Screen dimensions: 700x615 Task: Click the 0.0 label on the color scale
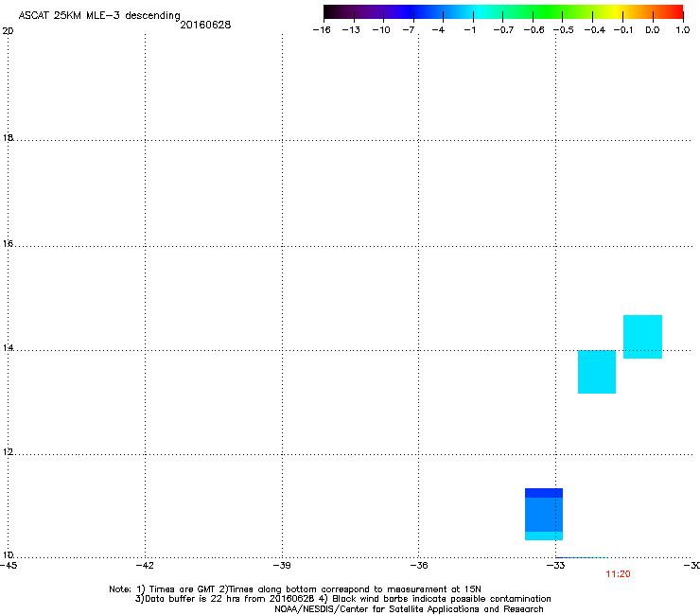click(x=653, y=30)
